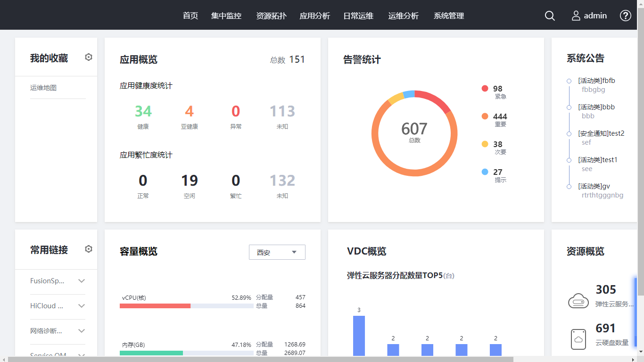Click the horizontal scrollbar at bottom

pyautogui.click(x=260, y=359)
